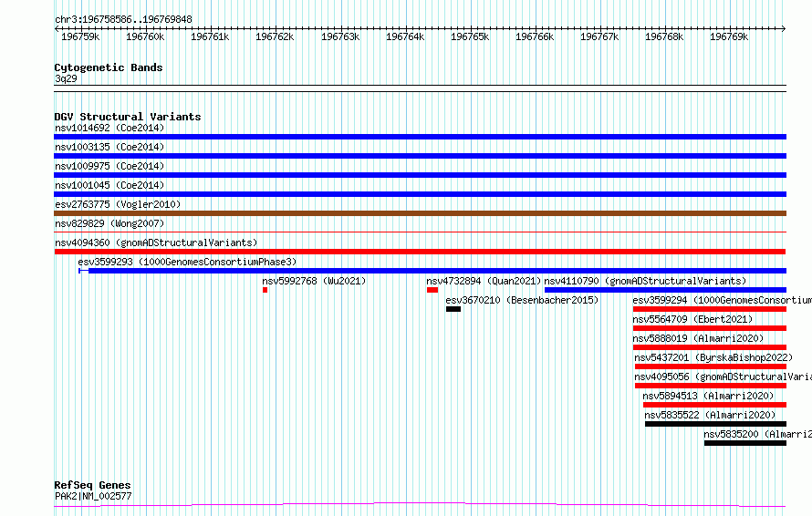Click the chr3:196758586..196769848 coordinates text
The width and height of the screenshot is (812, 516).
coord(123,20)
